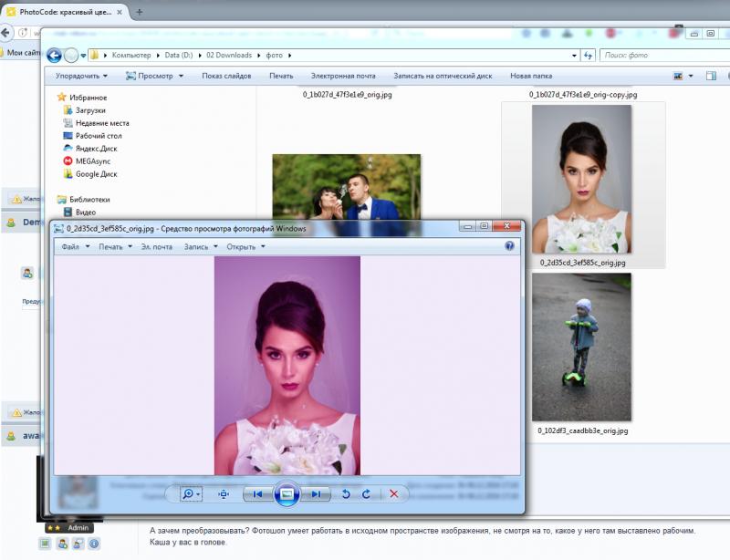The image size is (730, 560).
Task: Rotate the photo clockwise
Action: [367, 494]
